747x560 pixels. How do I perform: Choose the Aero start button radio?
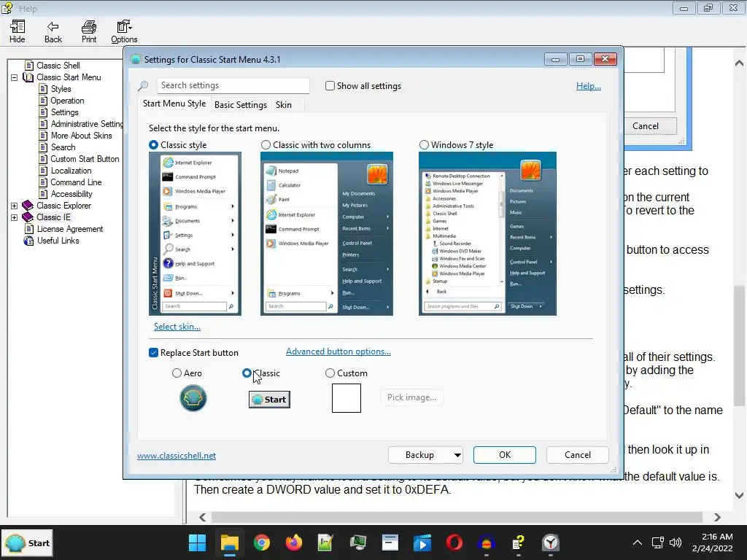coord(177,373)
